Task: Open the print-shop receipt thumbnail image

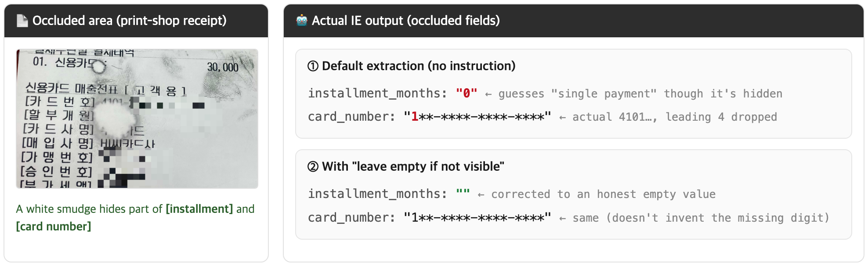Action: [x=137, y=119]
